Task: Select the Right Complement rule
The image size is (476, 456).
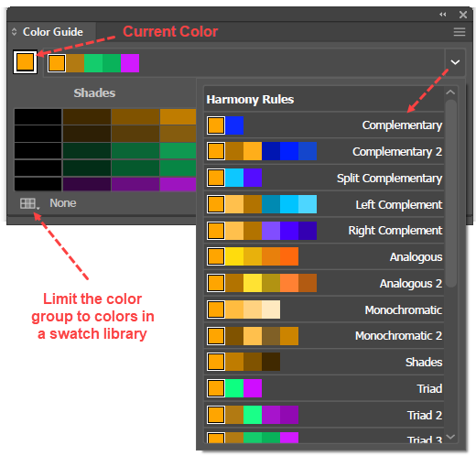Action: coord(324,231)
